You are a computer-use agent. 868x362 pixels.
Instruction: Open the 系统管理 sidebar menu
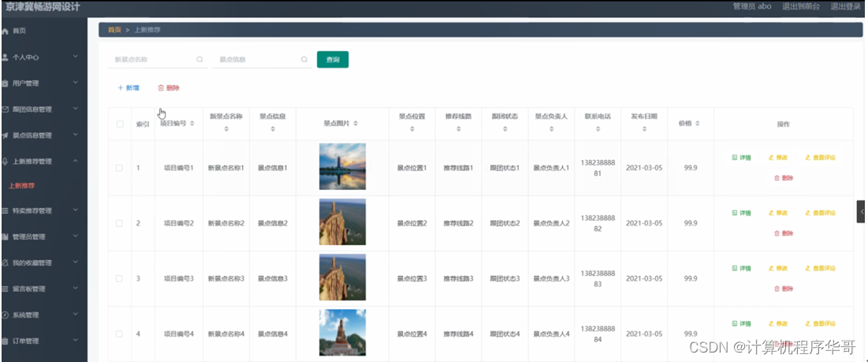(43, 315)
